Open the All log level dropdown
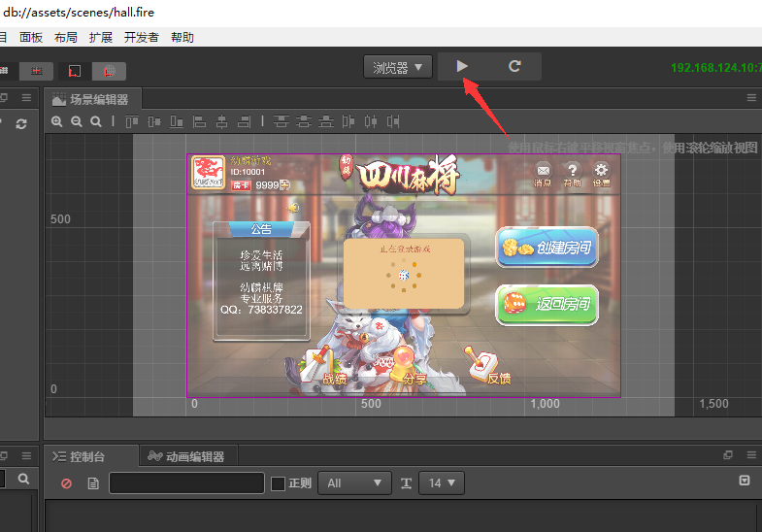762x532 pixels. point(354,483)
